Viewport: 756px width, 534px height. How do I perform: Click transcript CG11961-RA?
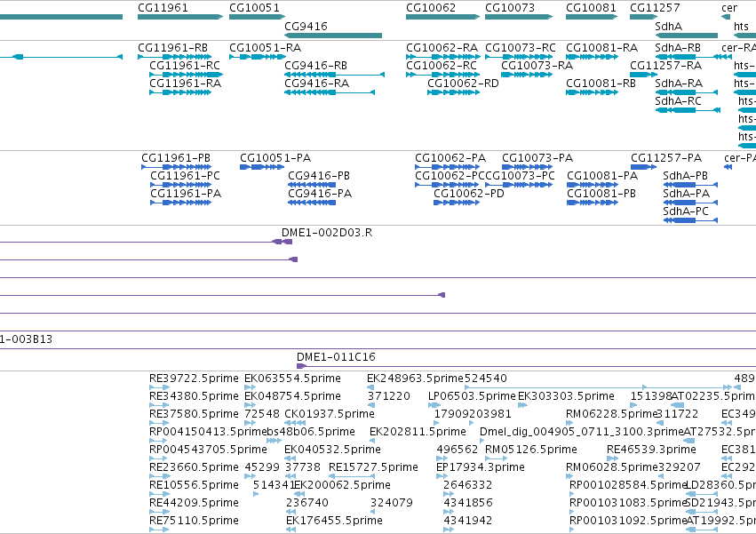click(180, 92)
